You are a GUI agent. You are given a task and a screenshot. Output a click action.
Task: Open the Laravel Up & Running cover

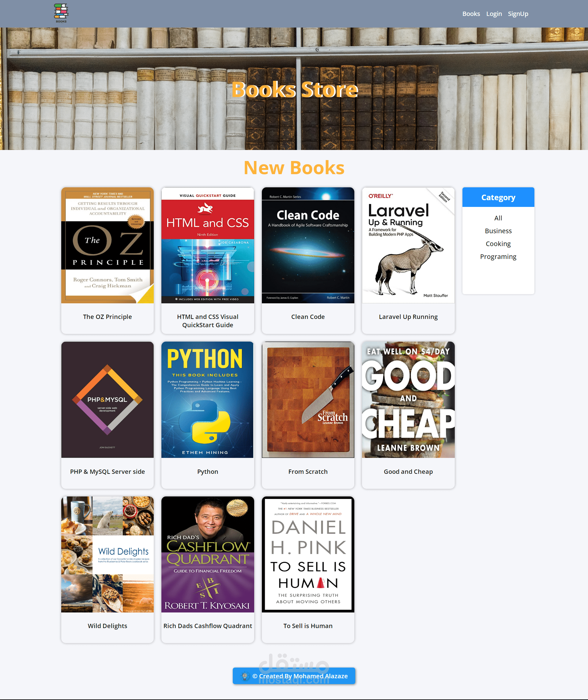click(408, 245)
